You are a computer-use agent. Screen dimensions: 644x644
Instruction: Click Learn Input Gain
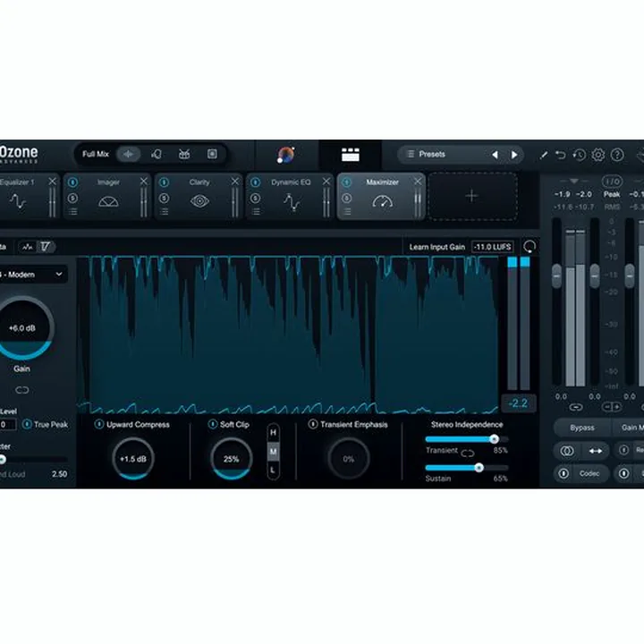point(437,247)
